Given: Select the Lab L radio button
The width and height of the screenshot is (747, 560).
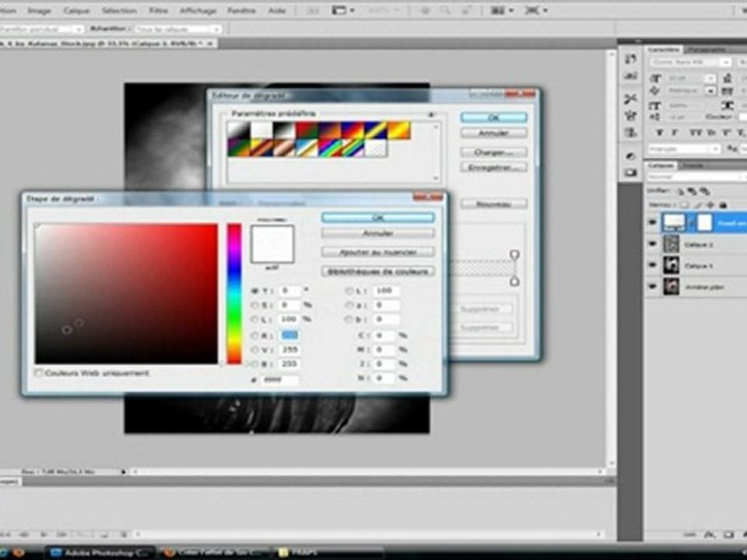Looking at the screenshot, I should tap(349, 290).
